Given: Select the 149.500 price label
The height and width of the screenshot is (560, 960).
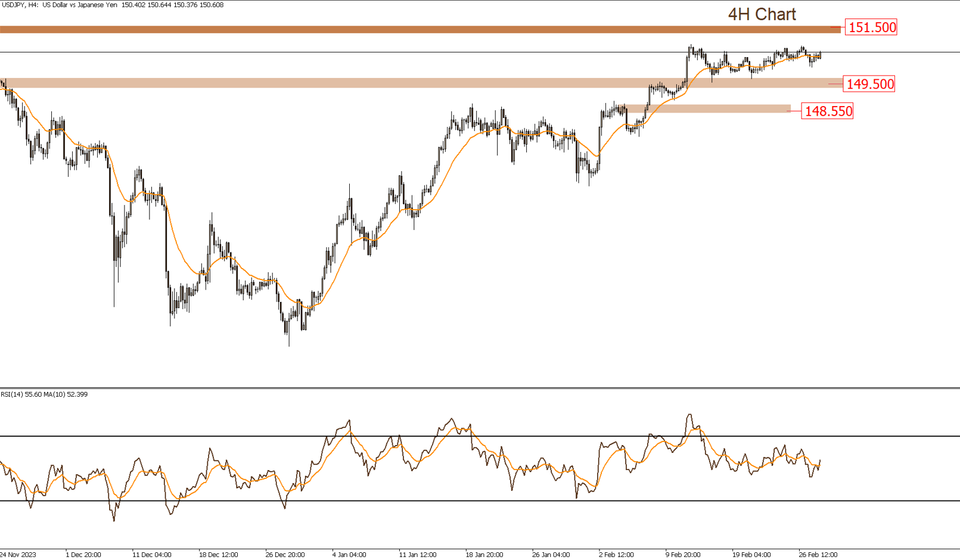Looking at the screenshot, I should [x=869, y=84].
